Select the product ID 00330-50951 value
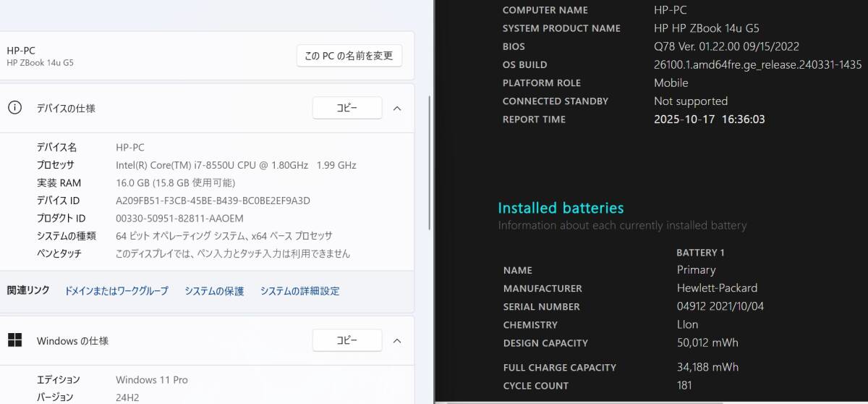 coord(179,218)
